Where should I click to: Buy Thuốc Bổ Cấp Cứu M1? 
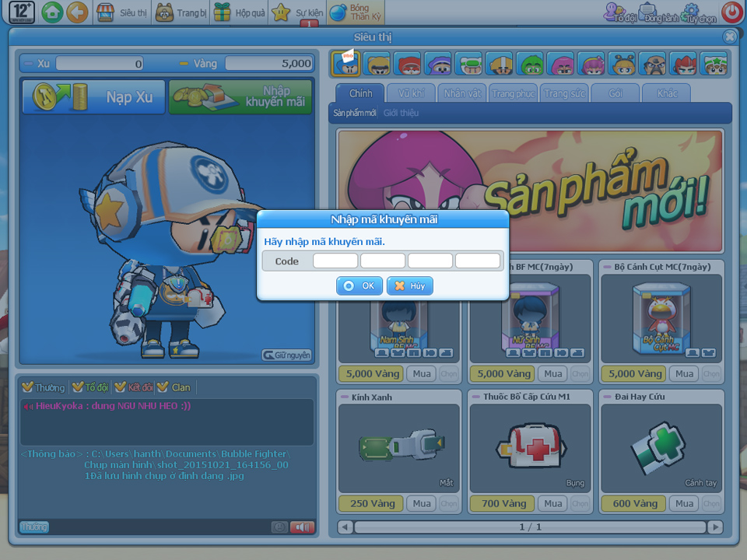pos(552,504)
